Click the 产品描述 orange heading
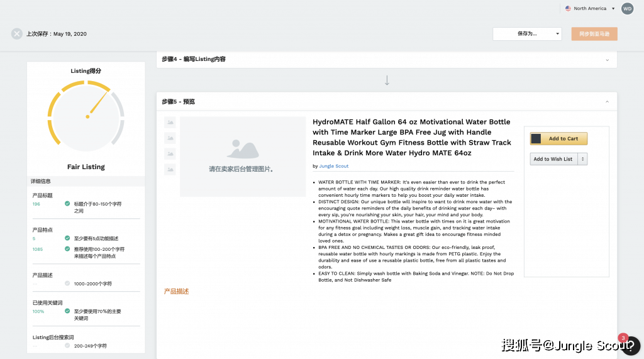This screenshot has height=359, width=644. [176, 291]
